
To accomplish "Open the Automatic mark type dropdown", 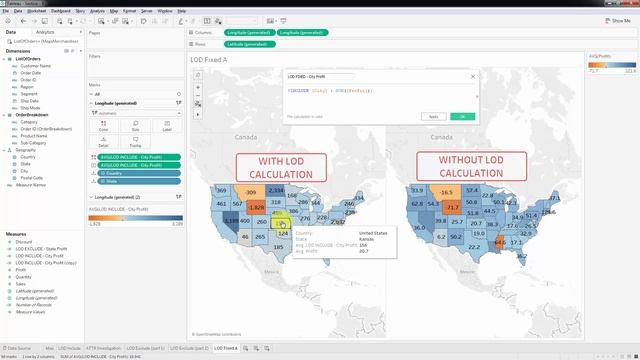I will point(135,113).
